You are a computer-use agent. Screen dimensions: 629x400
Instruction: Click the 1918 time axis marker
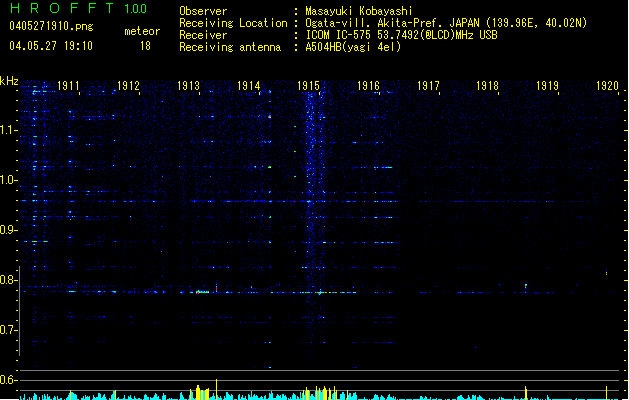point(487,86)
